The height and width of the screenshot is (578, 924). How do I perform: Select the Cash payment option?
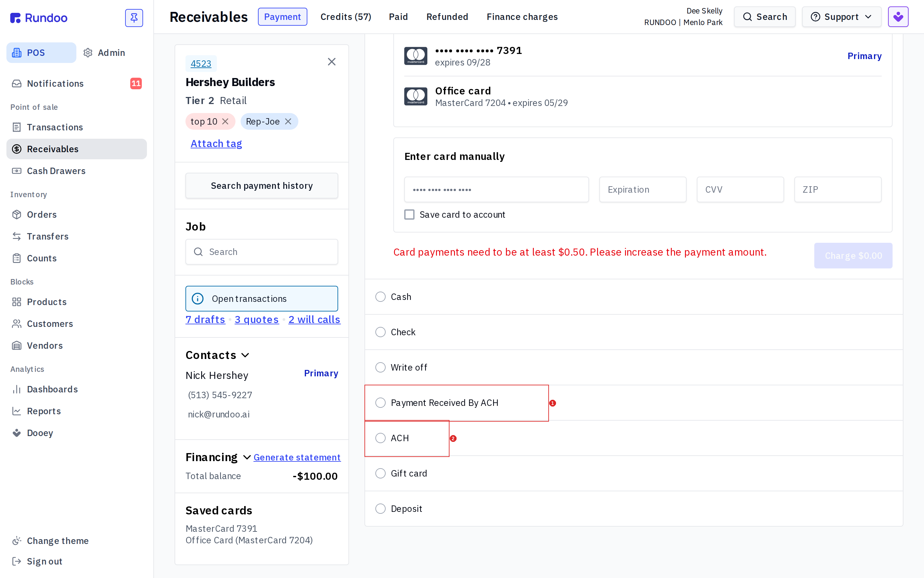coord(380,297)
